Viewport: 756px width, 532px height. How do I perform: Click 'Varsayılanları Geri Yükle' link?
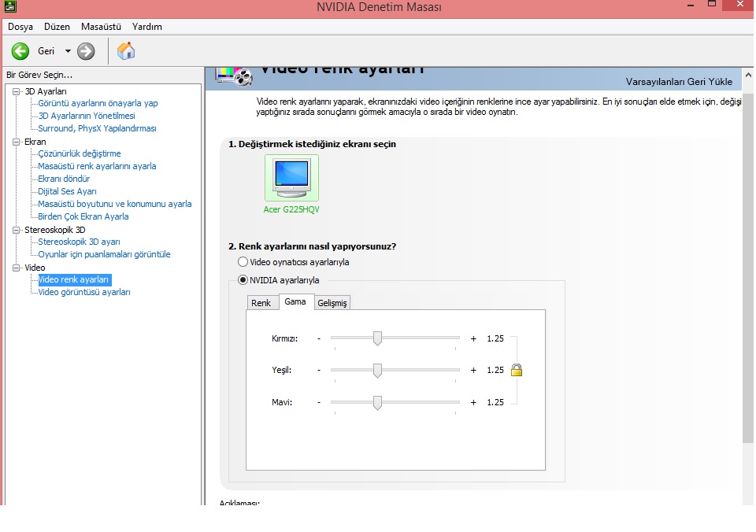click(x=679, y=81)
